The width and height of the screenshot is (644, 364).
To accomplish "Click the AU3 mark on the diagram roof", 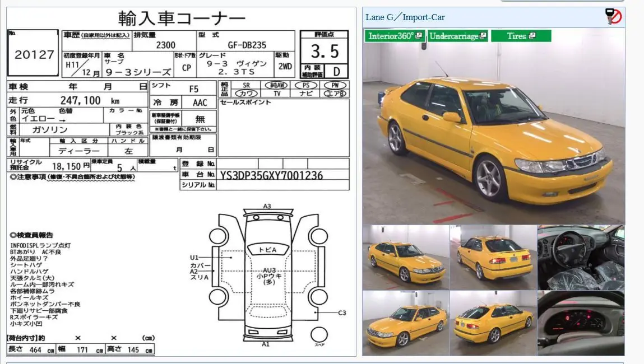I will pos(270,270).
